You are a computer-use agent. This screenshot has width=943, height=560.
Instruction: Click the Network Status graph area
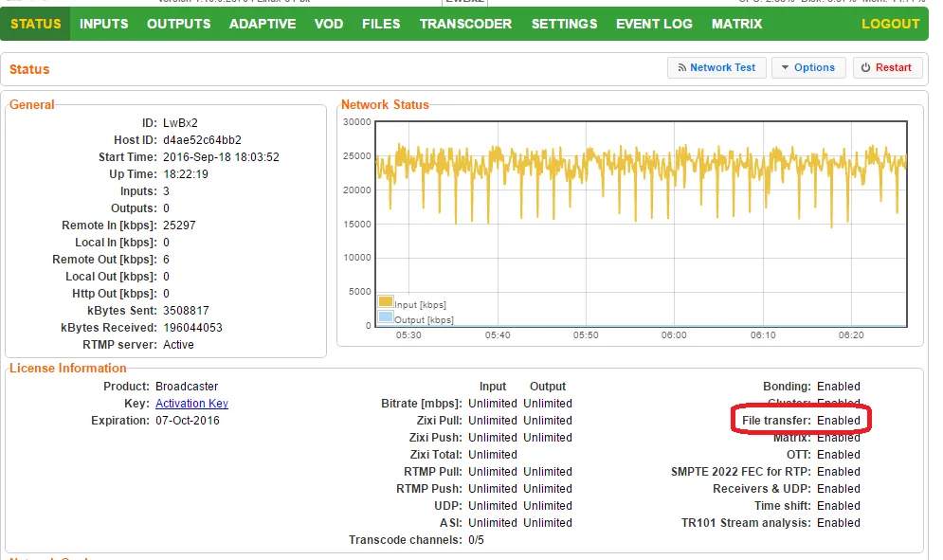point(641,224)
